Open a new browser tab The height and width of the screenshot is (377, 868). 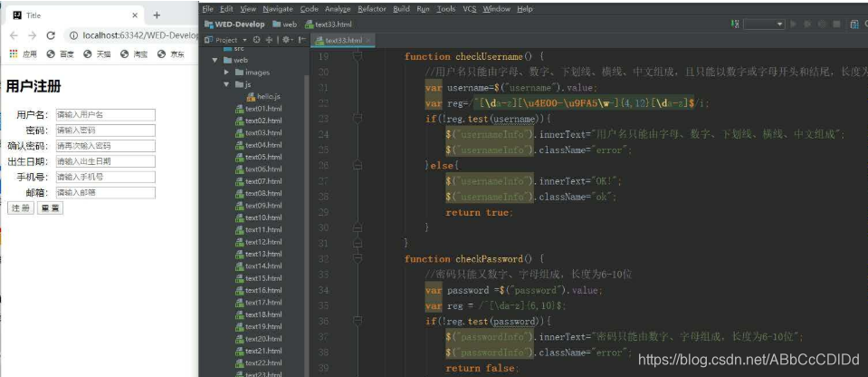[x=157, y=15]
